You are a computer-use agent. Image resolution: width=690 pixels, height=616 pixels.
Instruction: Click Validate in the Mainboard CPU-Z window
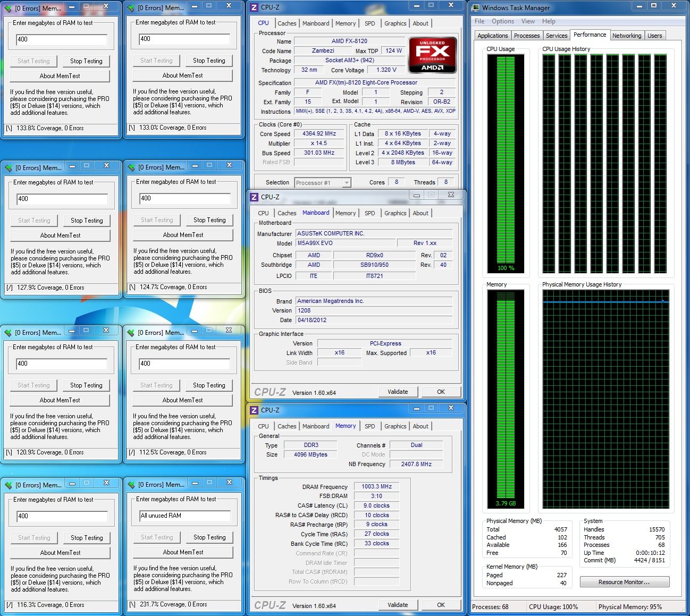398,392
